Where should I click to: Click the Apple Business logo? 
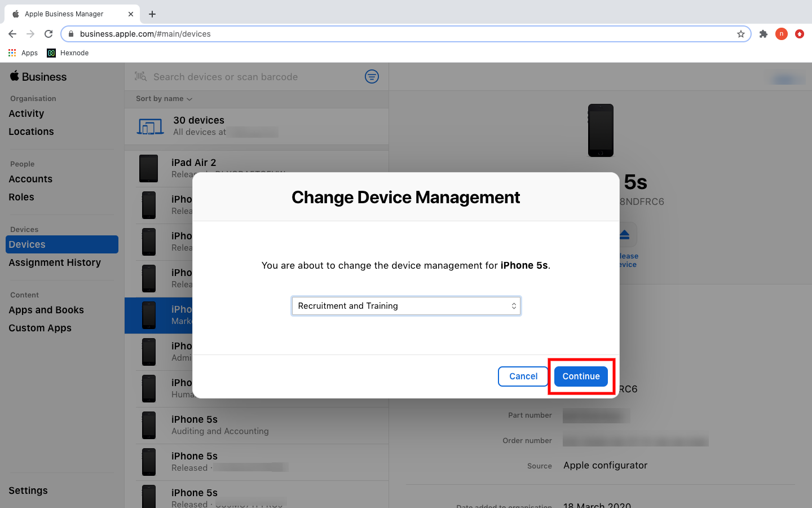click(x=38, y=77)
